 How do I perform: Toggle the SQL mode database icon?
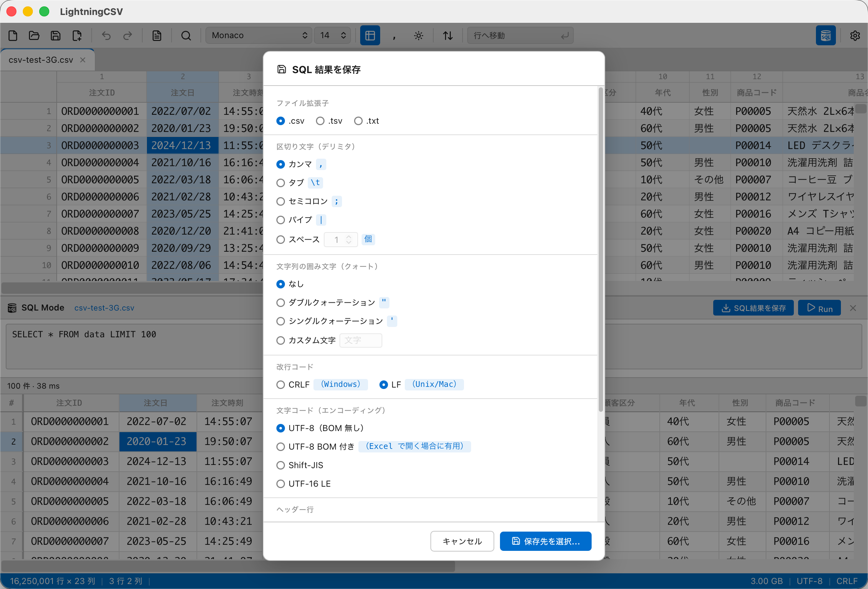826,36
